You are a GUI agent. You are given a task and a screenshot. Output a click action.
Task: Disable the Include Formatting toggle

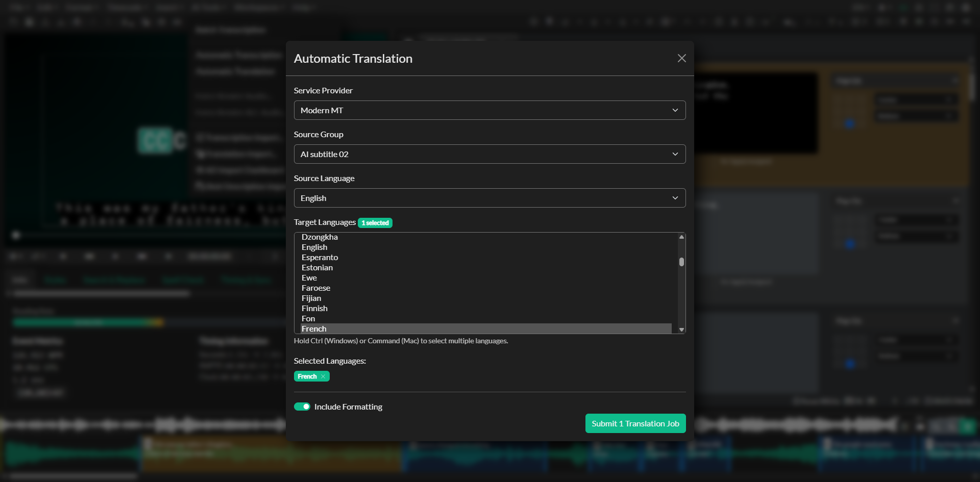302,407
